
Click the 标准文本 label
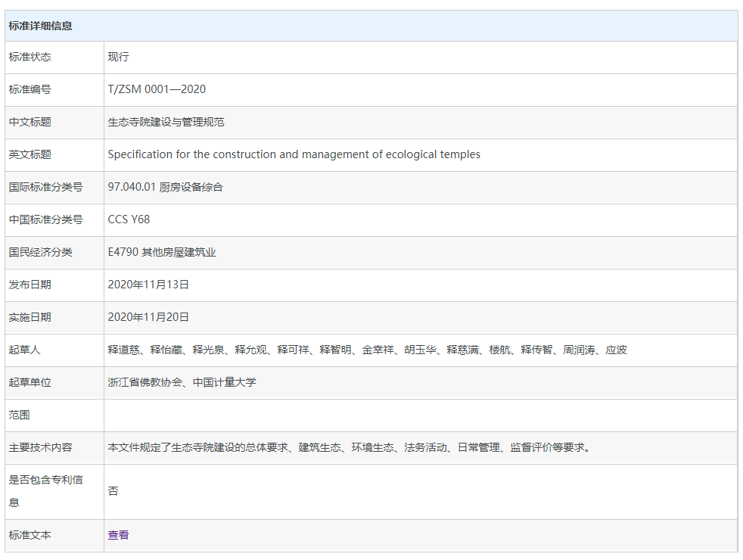pyautogui.click(x=30, y=535)
